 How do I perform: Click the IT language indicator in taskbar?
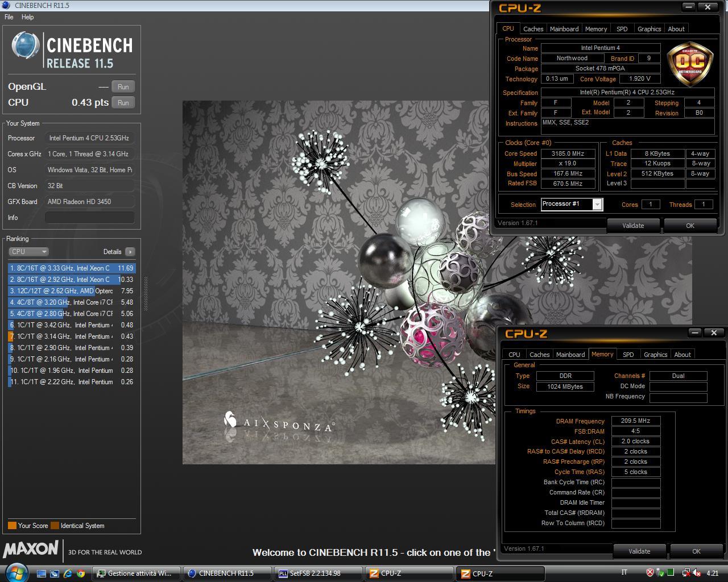click(x=624, y=573)
